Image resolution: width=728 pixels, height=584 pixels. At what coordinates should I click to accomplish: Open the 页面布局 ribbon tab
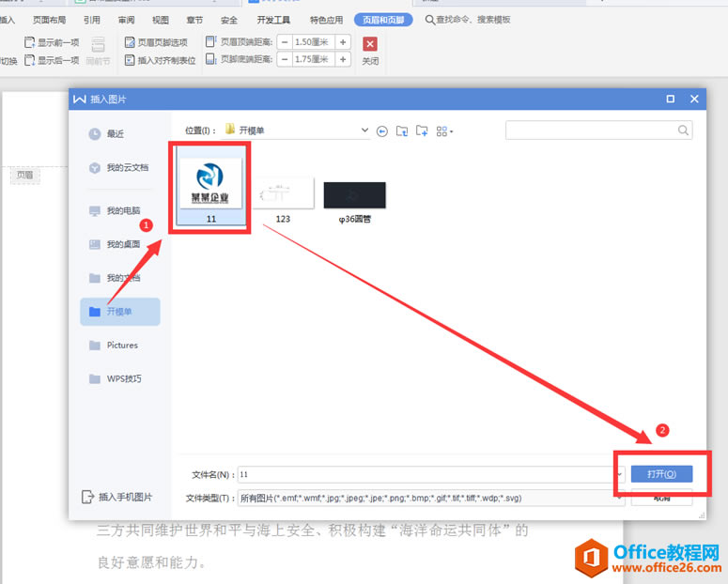click(49, 20)
